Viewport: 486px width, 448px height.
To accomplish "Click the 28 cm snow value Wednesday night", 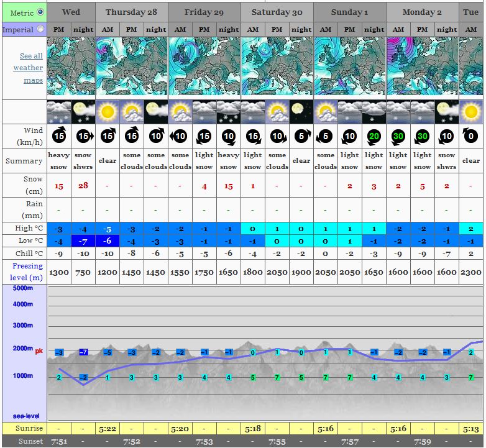I will coord(83,186).
